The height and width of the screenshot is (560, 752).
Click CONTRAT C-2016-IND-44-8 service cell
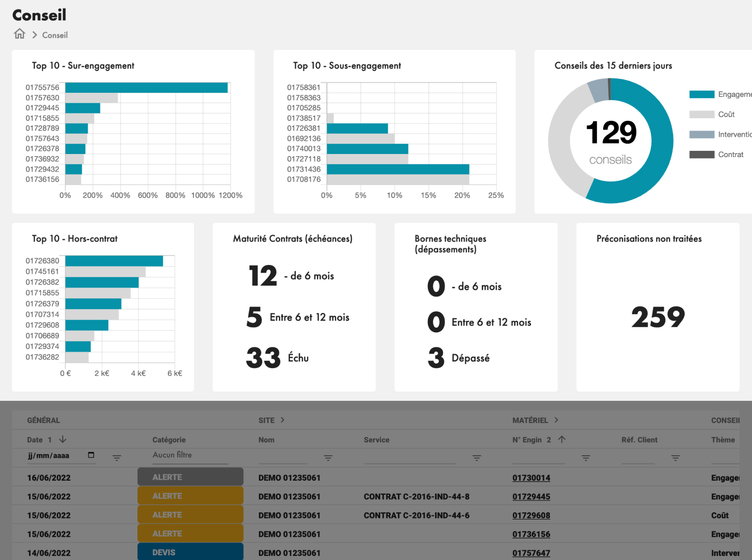(x=416, y=496)
